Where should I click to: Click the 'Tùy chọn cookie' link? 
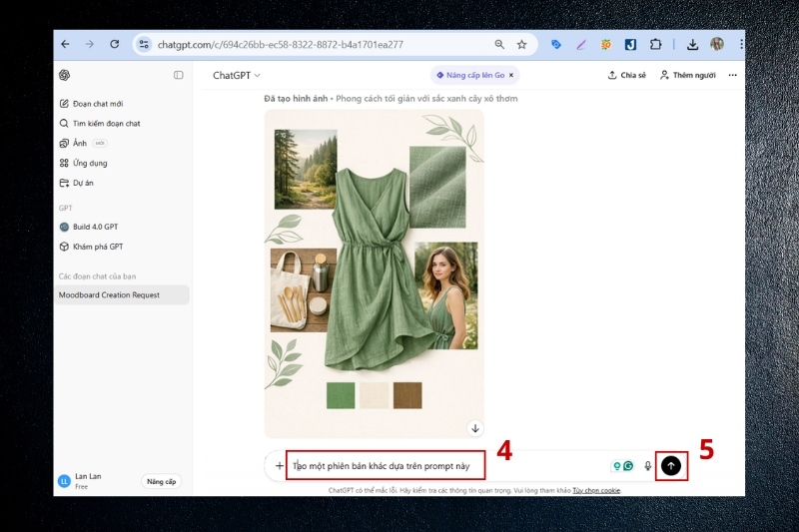point(596,490)
